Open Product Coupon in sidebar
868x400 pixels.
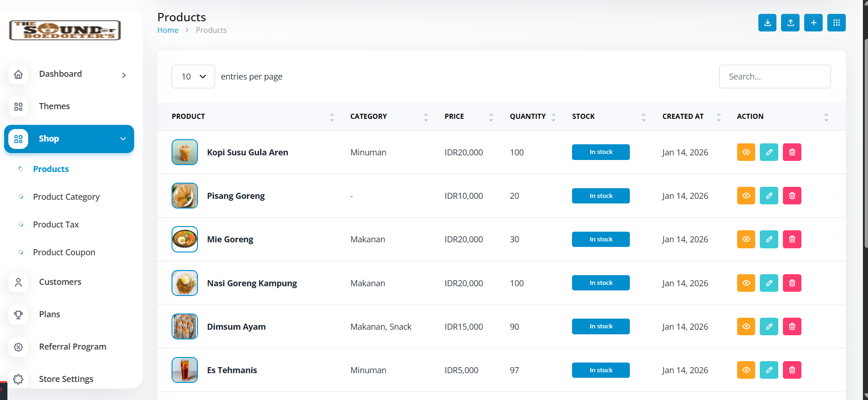coord(64,252)
